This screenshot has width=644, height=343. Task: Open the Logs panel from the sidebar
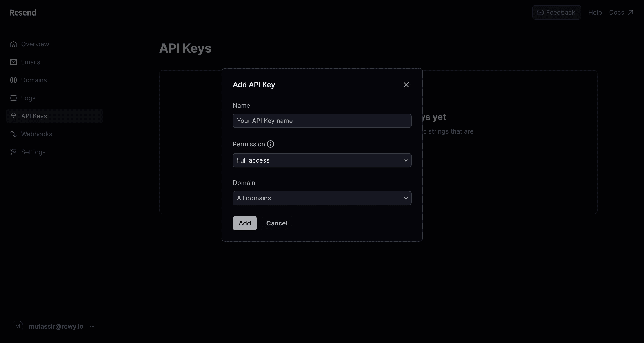(28, 98)
